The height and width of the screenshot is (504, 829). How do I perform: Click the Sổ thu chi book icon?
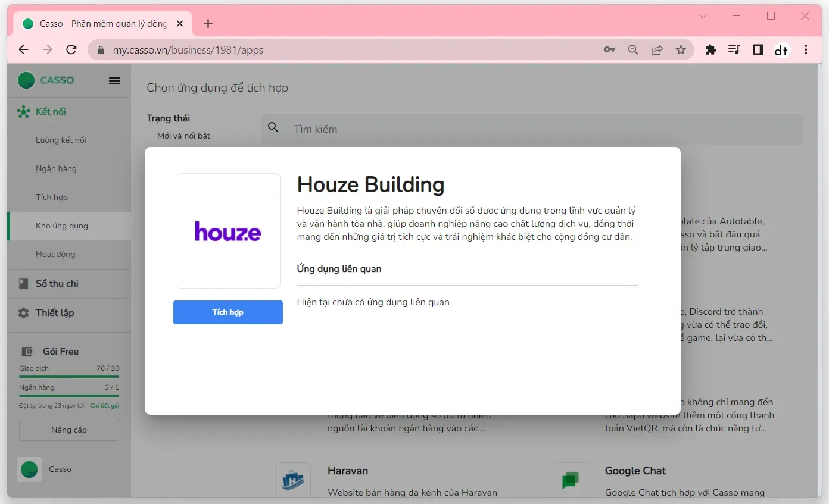pos(24,284)
